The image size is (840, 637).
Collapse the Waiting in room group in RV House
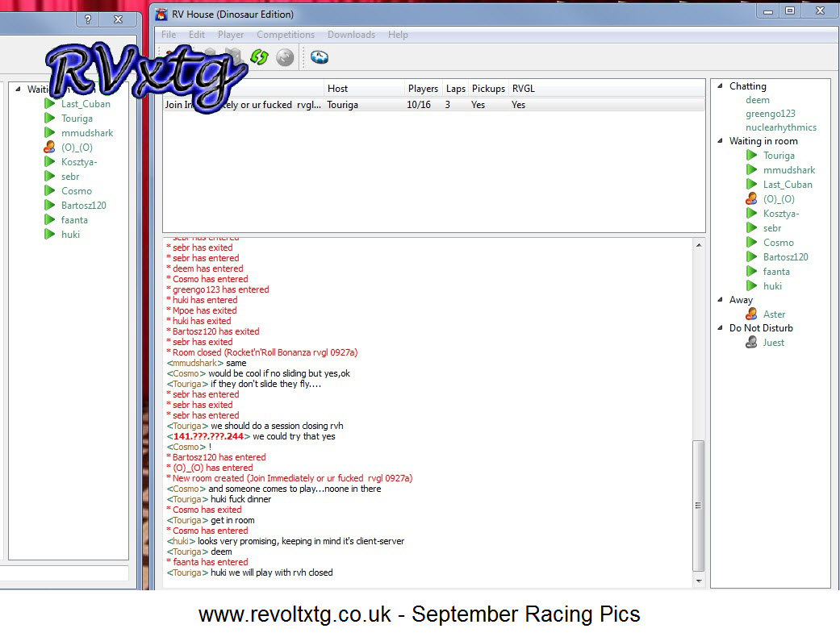[721, 141]
